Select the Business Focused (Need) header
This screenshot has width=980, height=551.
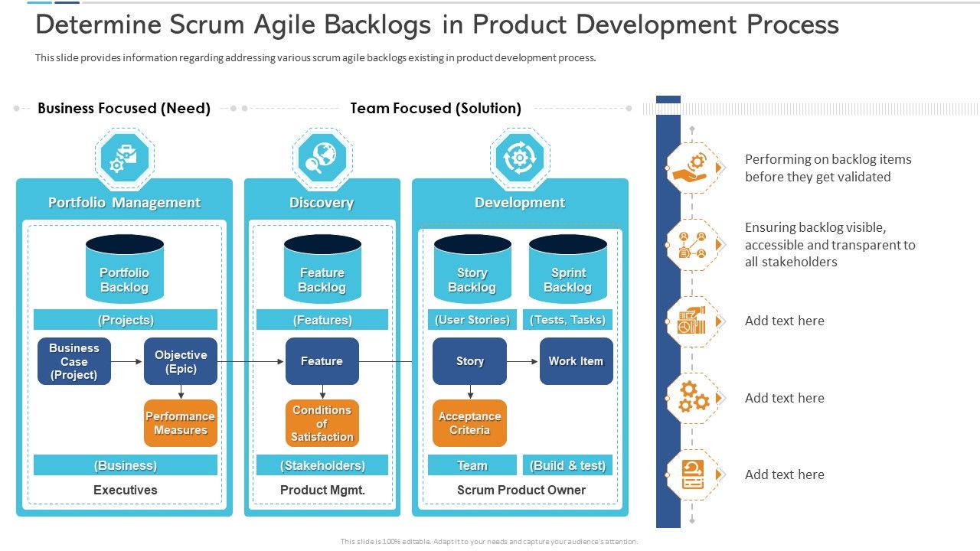pyautogui.click(x=124, y=108)
